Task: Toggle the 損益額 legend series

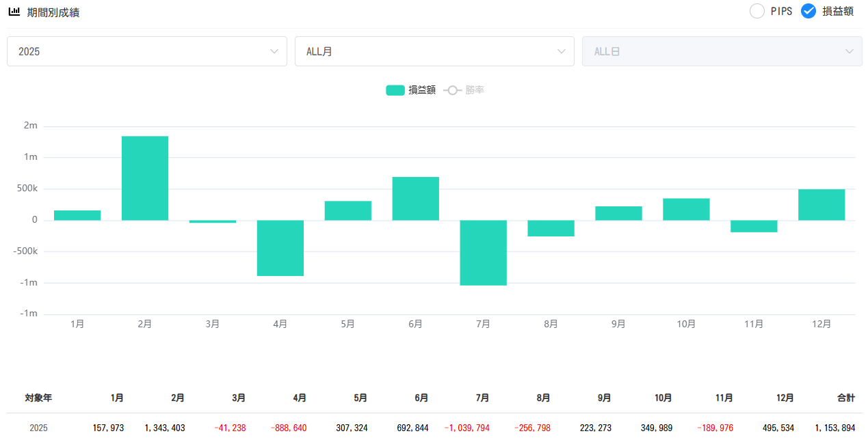Action: pos(411,90)
